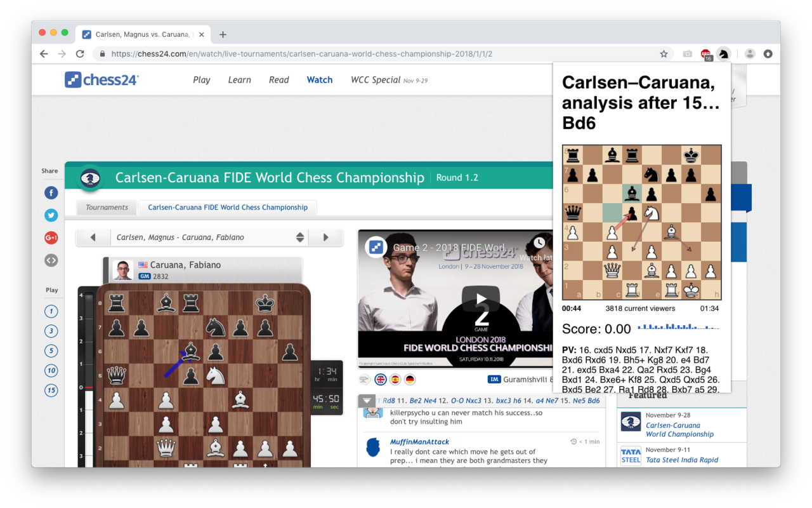This screenshot has width=812, height=508.
Task: Open the Watch menu in chess24 navigation
Action: pos(320,80)
